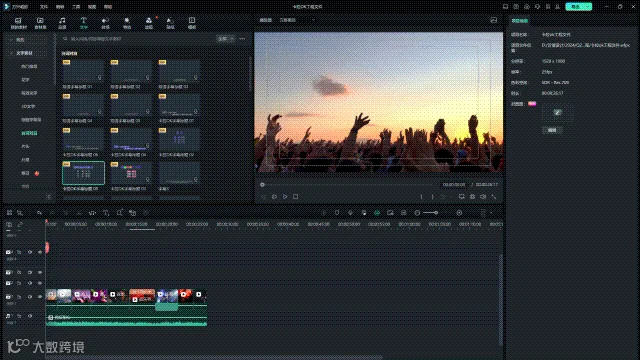The height and width of the screenshot is (360, 640).
Task: Click the timeline zoom slider handle
Action: coord(436,213)
